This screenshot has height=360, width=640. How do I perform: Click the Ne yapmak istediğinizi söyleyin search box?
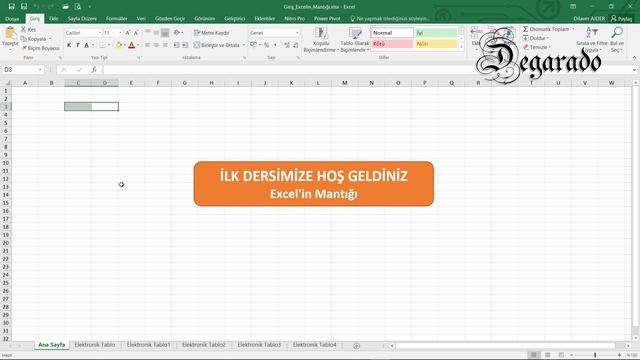coord(391,19)
